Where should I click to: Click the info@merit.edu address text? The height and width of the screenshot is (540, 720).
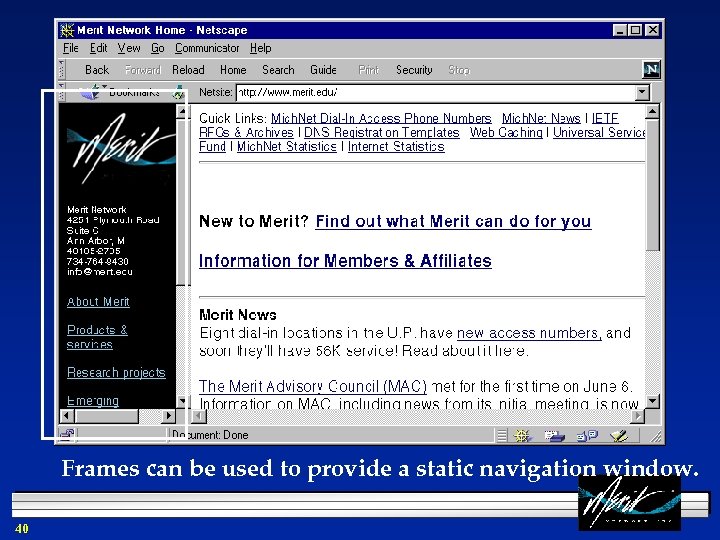pos(100,272)
